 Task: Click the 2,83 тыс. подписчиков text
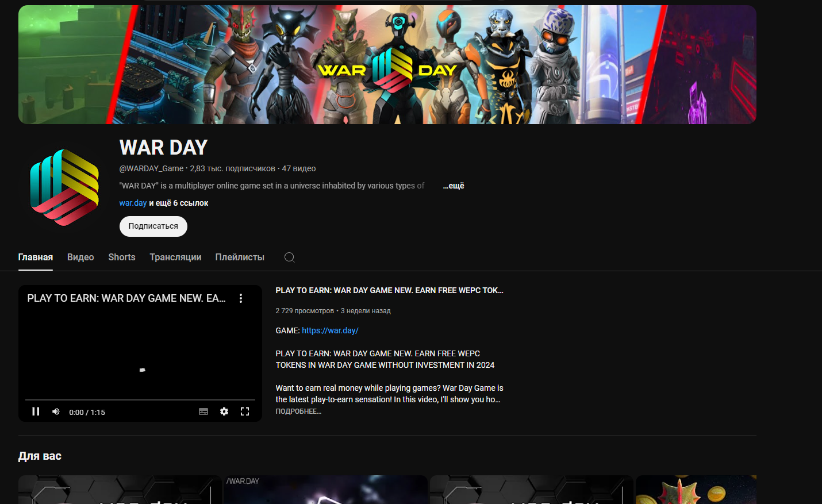tap(233, 168)
